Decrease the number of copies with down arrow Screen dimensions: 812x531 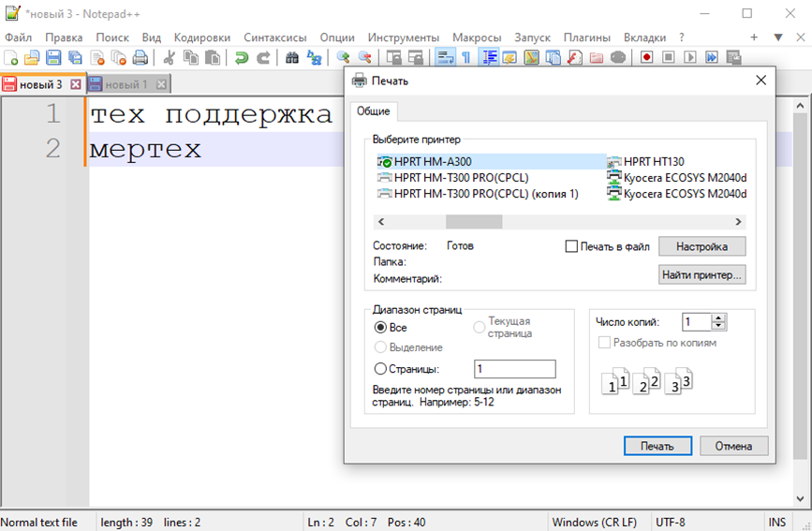click(x=718, y=326)
